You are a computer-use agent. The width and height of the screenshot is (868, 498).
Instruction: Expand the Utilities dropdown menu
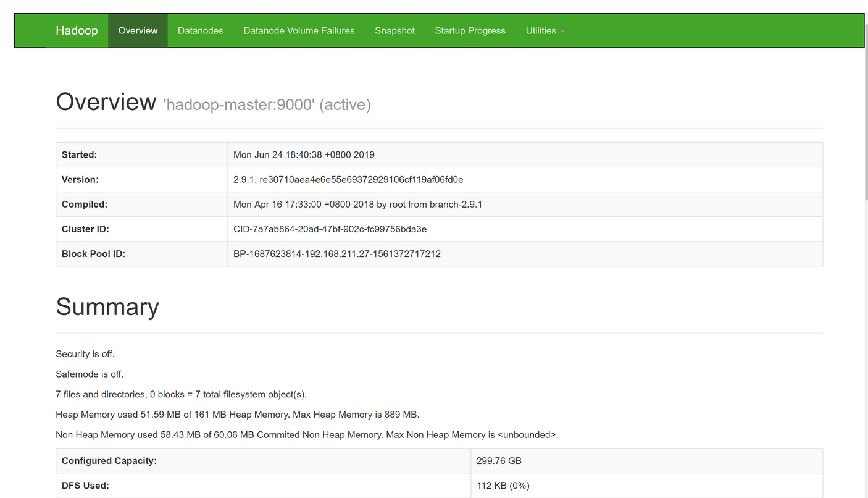pyautogui.click(x=545, y=30)
